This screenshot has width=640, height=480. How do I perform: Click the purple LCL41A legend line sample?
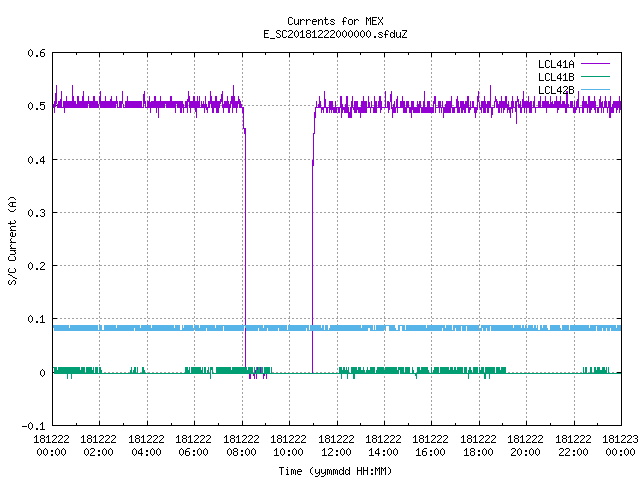[595, 64]
